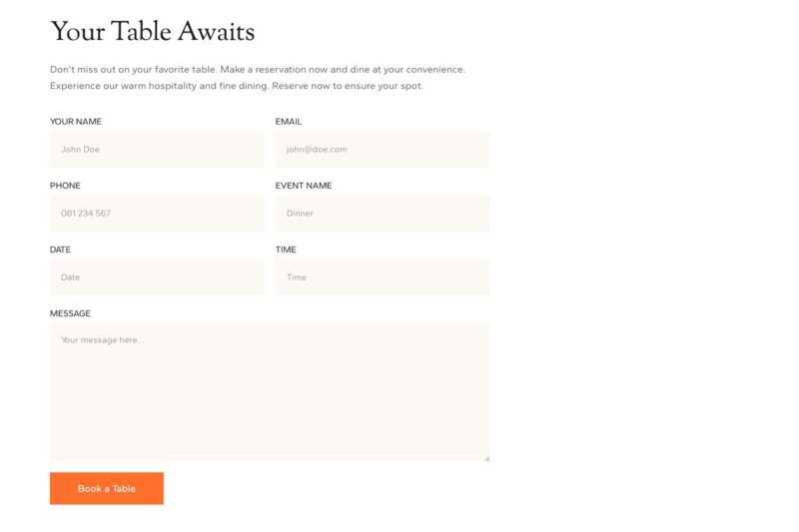Click the EVENT NAME label

click(x=304, y=186)
